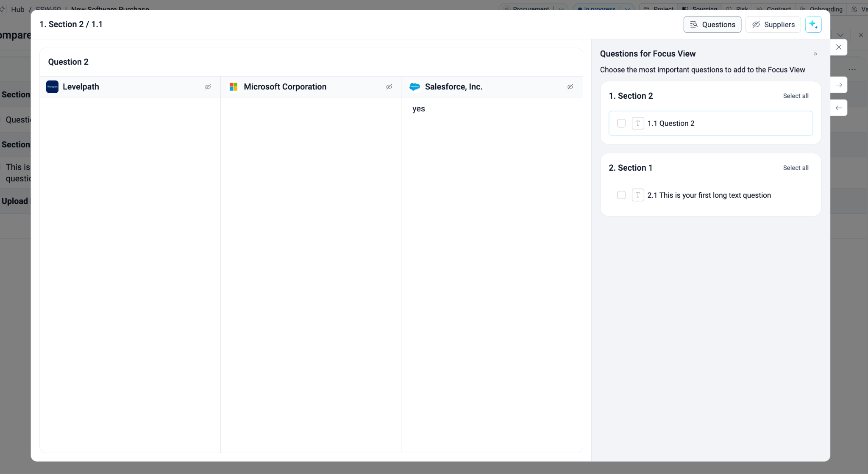
Task: Close the focus view modal
Action: [x=838, y=47]
